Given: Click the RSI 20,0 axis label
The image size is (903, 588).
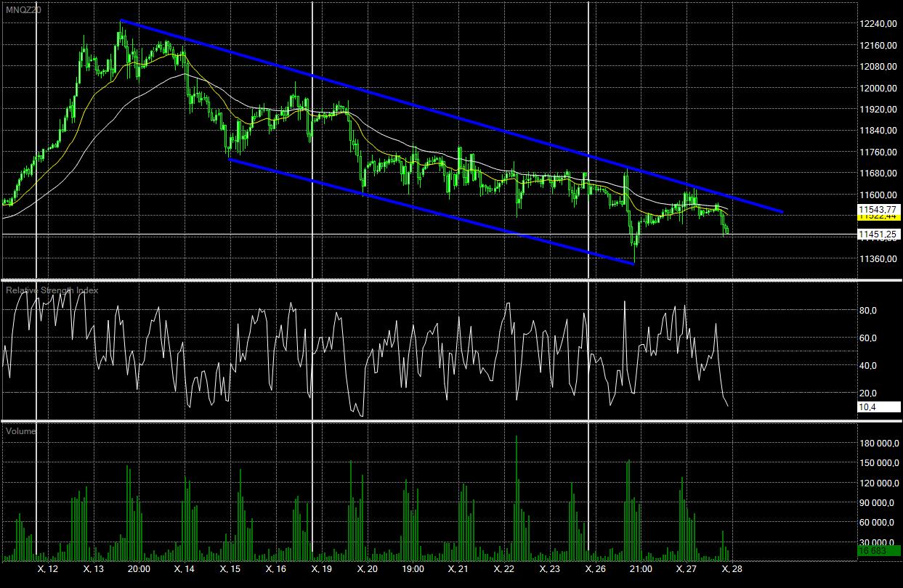Looking at the screenshot, I should (x=868, y=393).
